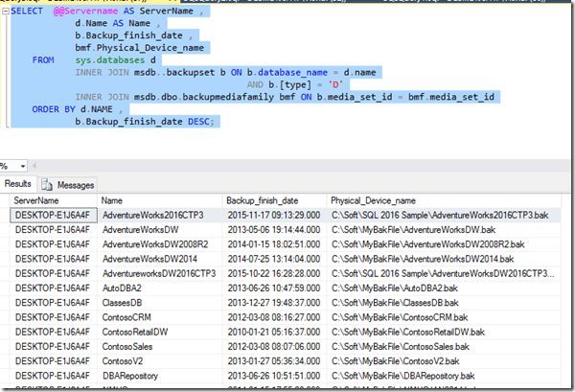Click the ClassesDB backup finish date cell
Screen dimensions: 575x392
coord(274,303)
